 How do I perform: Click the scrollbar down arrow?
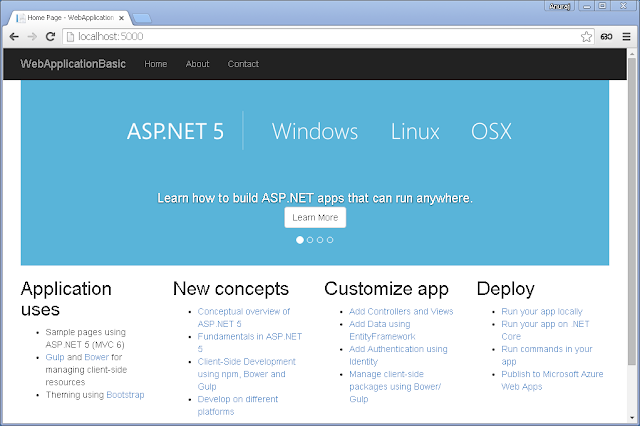(632, 418)
